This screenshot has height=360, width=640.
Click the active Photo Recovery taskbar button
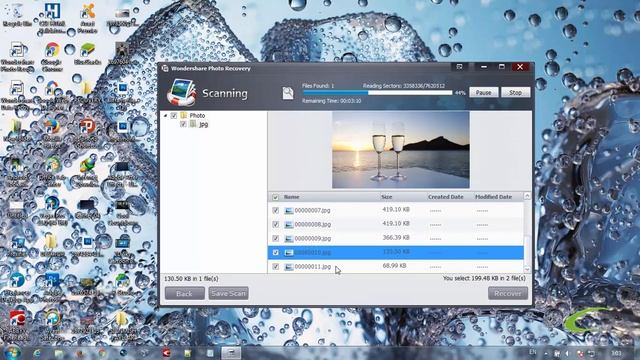coord(231,353)
